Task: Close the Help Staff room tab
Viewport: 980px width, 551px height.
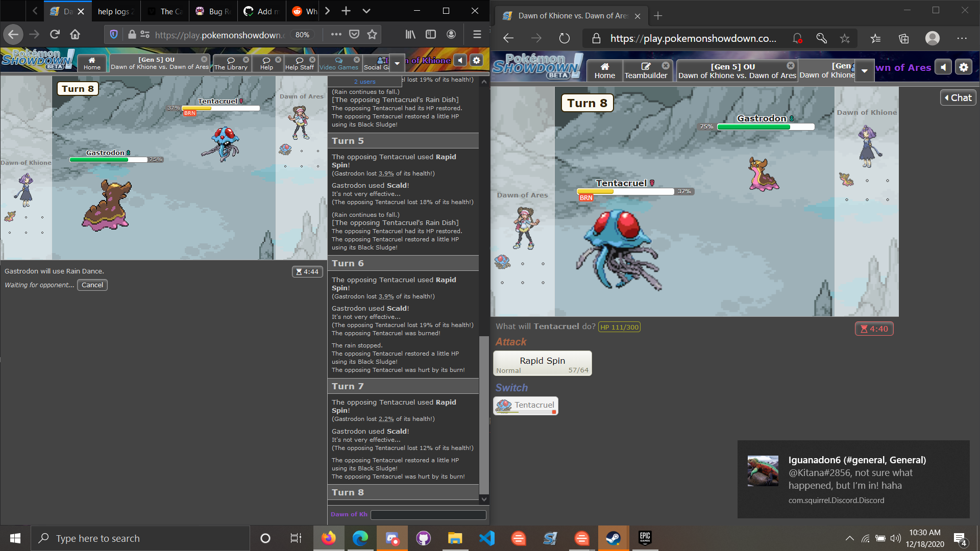Action: [312, 60]
